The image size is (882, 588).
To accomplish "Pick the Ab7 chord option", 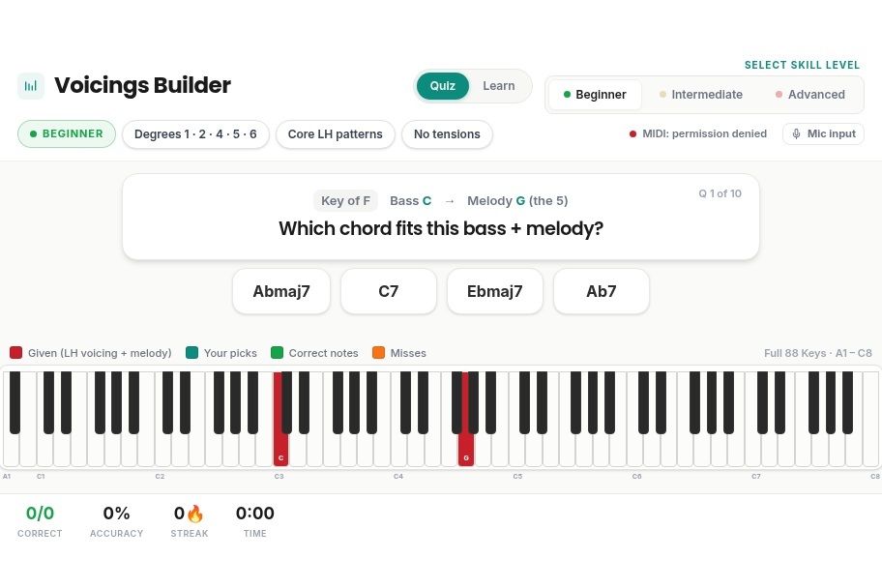I will 602,291.
